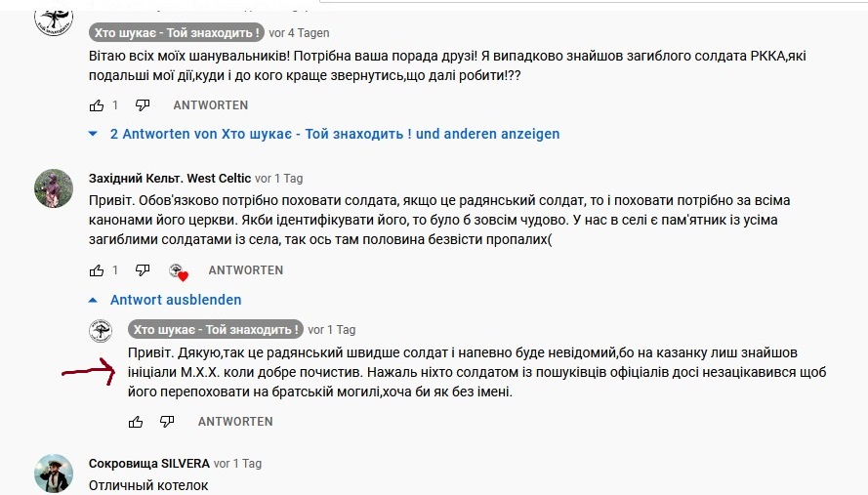This screenshot has width=868, height=495.
Task: Reply to Західний Кельт's comment via Antworten
Action: click(x=246, y=269)
